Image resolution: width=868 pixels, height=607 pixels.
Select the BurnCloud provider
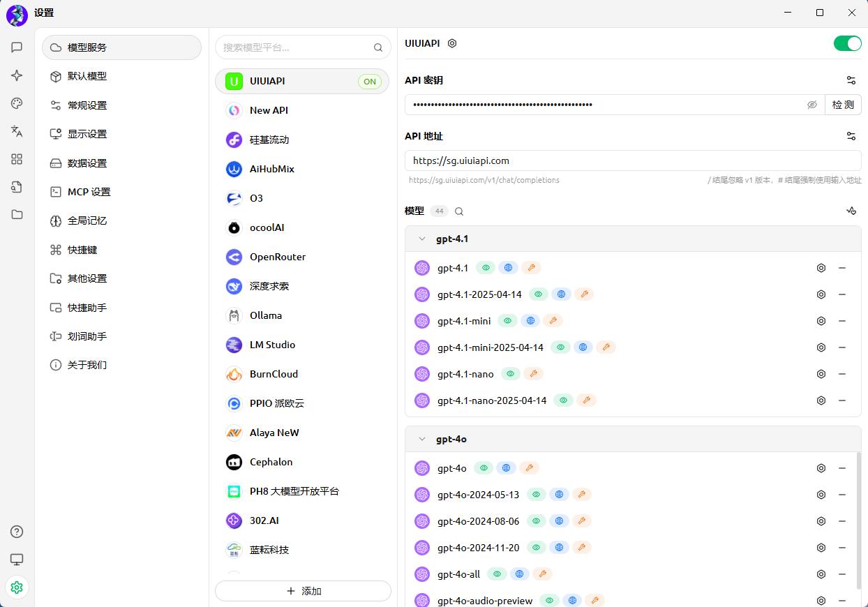302,374
